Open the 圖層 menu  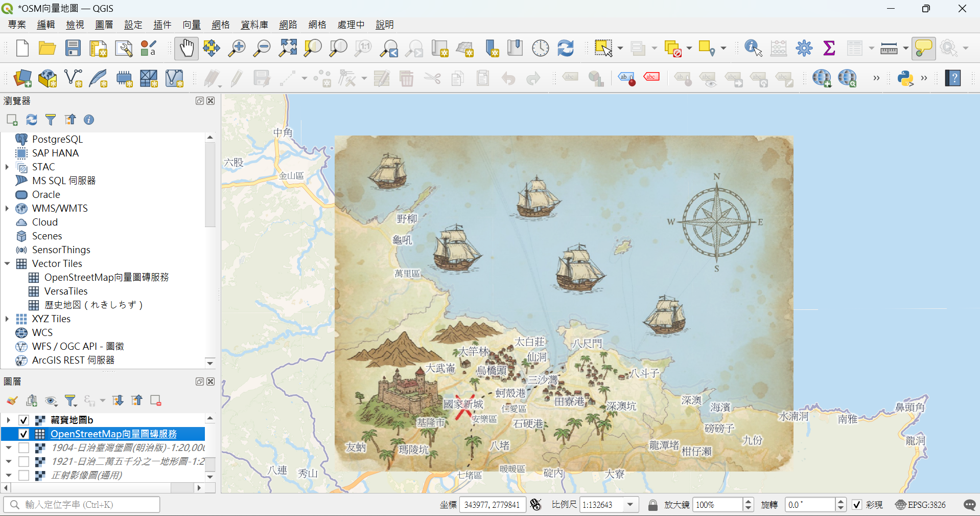pyautogui.click(x=104, y=25)
